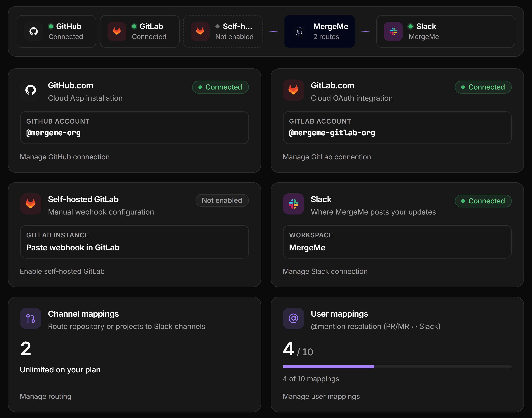The width and height of the screenshot is (532, 418).
Task: Click the GITLAB INSTANCE label
Action: point(57,235)
